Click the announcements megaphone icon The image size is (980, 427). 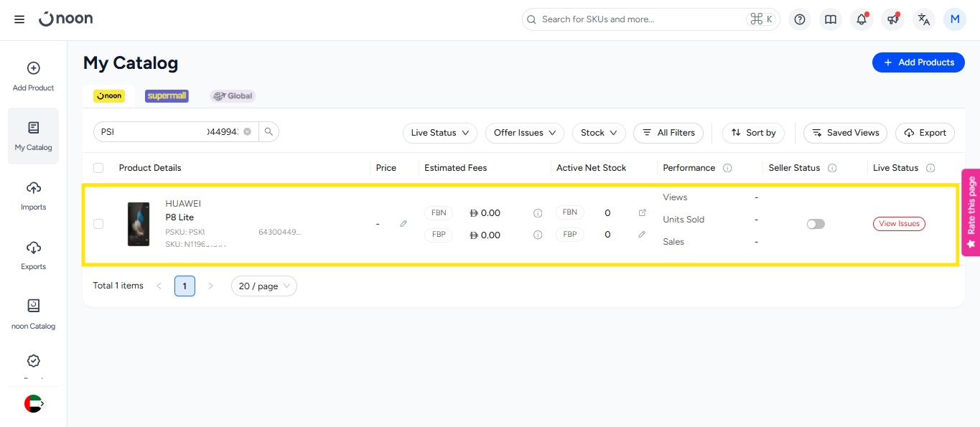point(893,19)
